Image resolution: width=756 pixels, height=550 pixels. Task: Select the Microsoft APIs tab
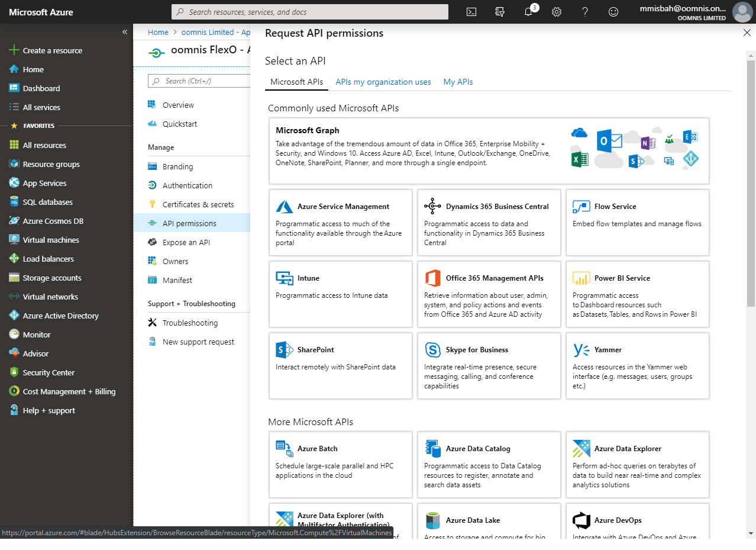click(297, 82)
